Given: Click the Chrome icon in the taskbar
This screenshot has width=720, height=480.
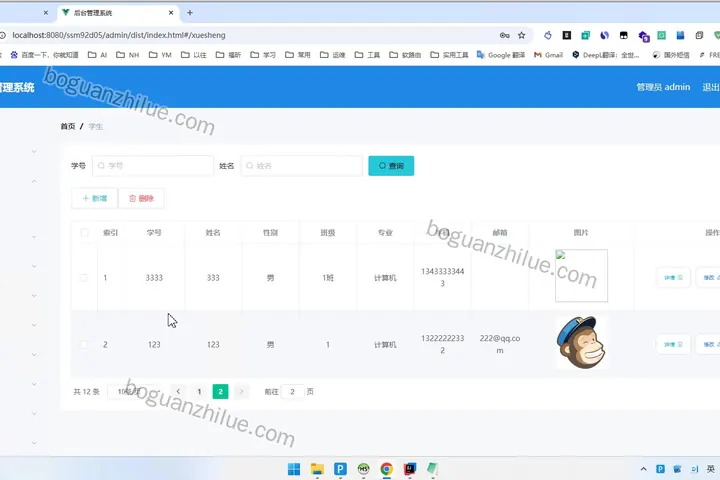Looking at the screenshot, I should (x=387, y=469).
